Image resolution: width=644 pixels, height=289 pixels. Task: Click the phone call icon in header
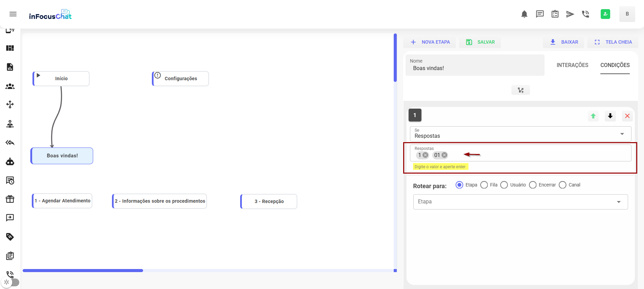pyautogui.click(x=585, y=14)
